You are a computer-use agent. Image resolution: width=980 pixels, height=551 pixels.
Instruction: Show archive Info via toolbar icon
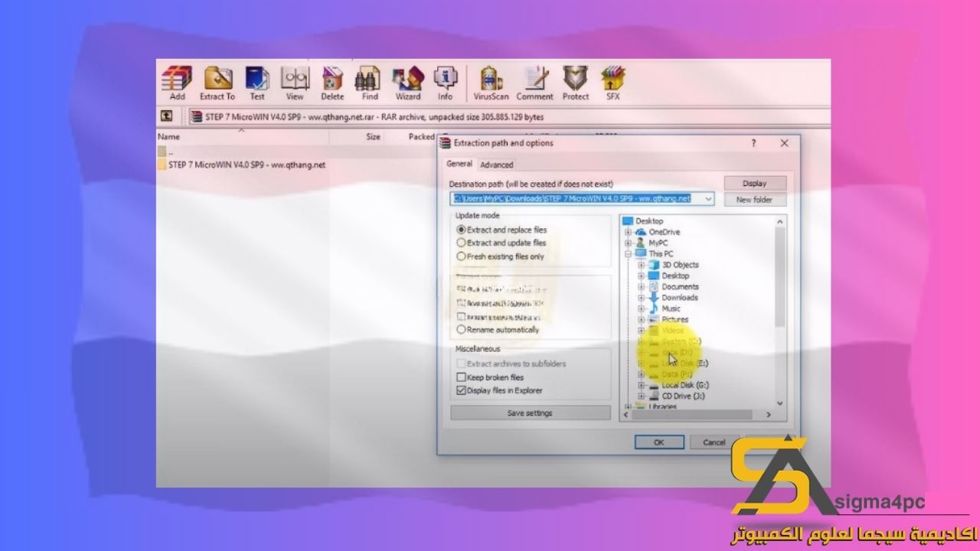click(445, 82)
